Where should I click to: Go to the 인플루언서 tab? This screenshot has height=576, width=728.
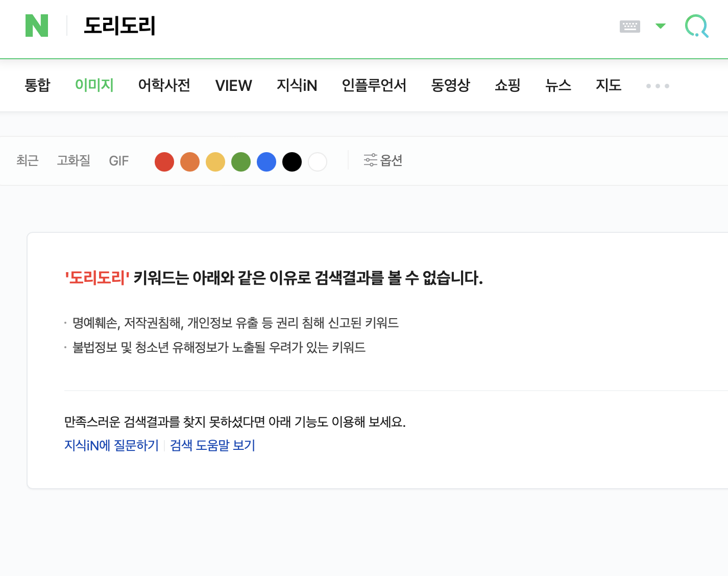374,85
